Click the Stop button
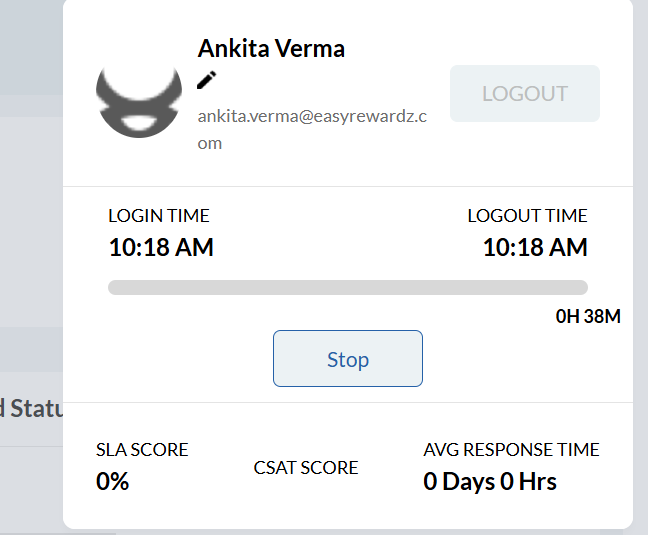648x535 pixels. 348,359
